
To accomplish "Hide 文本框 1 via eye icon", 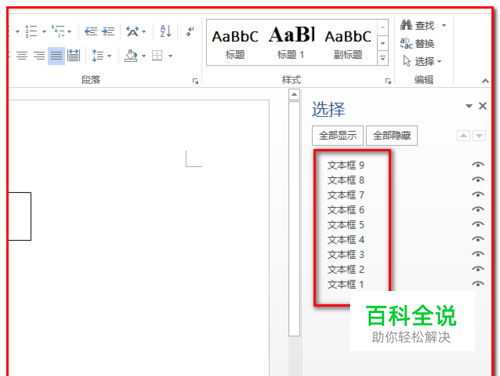I will (x=478, y=284).
